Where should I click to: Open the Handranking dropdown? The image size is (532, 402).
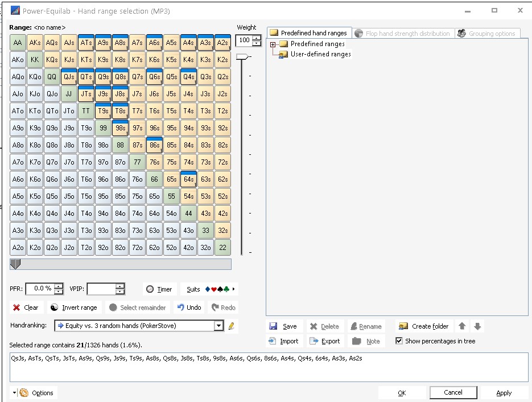point(219,326)
